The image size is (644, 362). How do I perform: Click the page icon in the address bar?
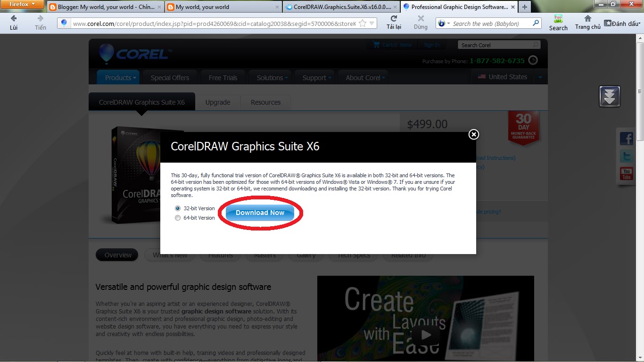[x=65, y=24]
